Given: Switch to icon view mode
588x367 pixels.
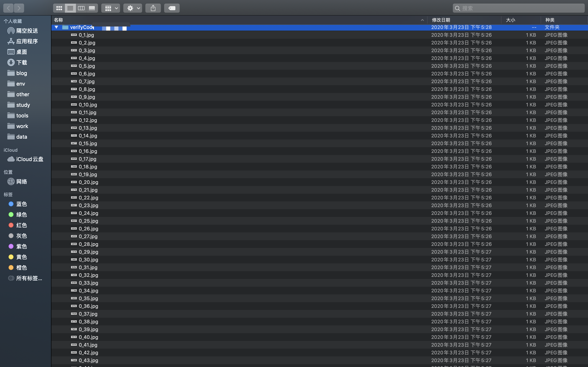Looking at the screenshot, I should click(59, 8).
